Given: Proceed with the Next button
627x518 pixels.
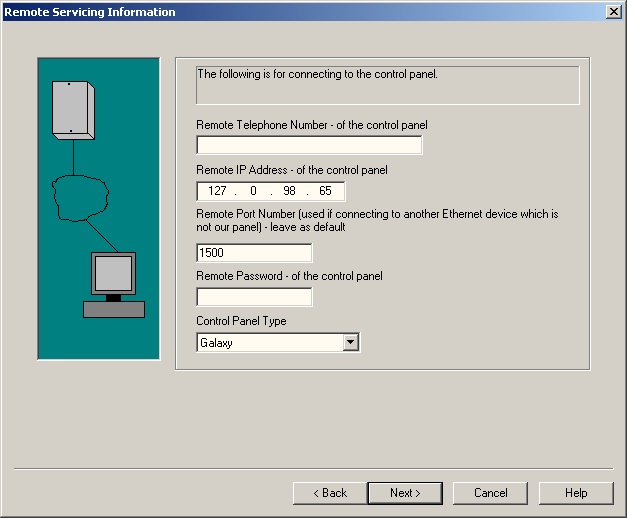Looking at the screenshot, I should [x=405, y=493].
